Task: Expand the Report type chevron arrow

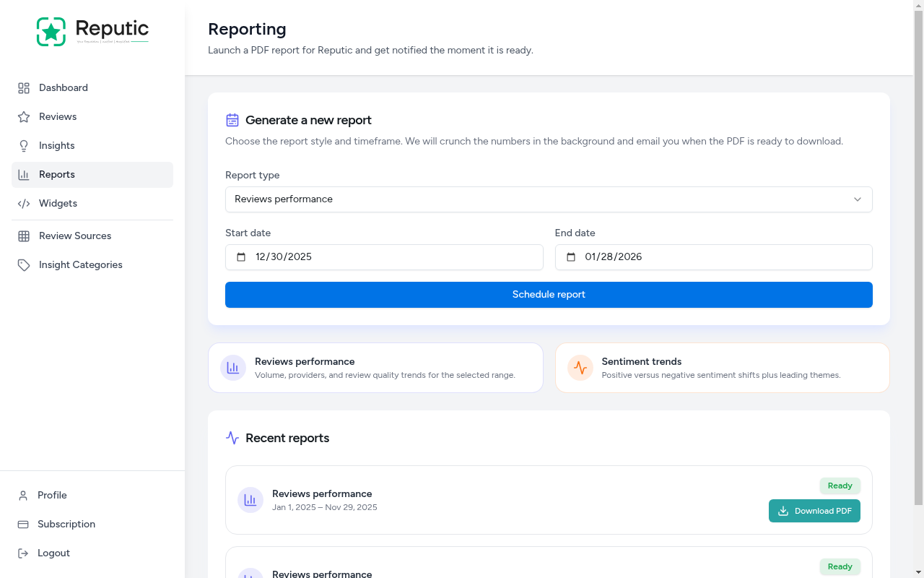Action: 857,199
